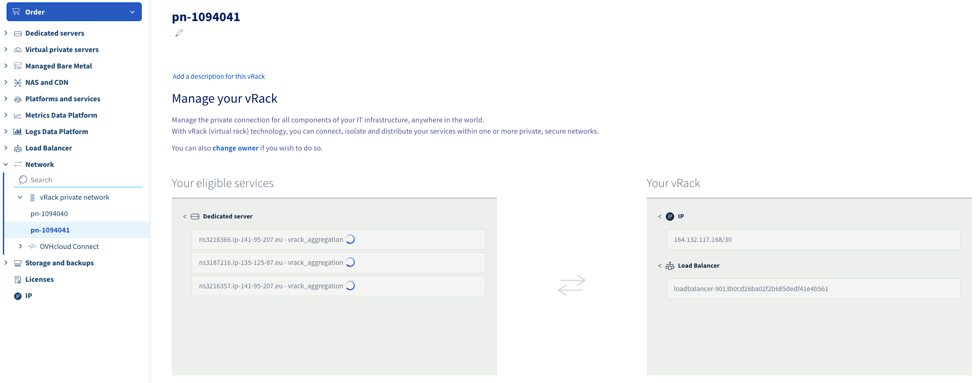Click the transfer arrows between the panels
The height and width of the screenshot is (383, 980).
[x=571, y=285]
